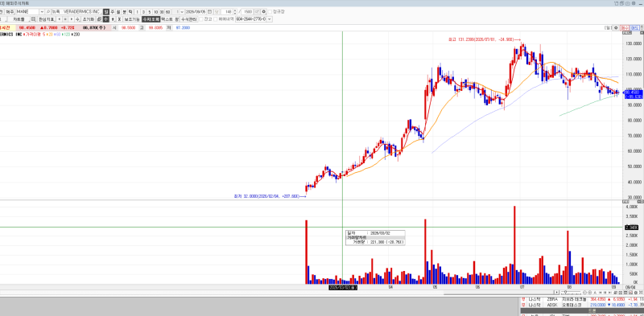Image resolution: width=644 pixels, height=316 pixels.
Task: Toggle the 잔고 checkbox
Action: (x=200, y=19)
